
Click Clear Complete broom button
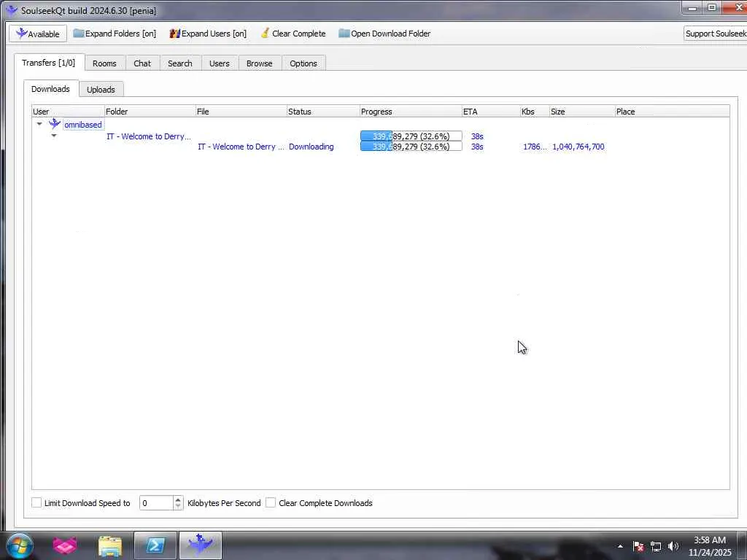tap(293, 34)
